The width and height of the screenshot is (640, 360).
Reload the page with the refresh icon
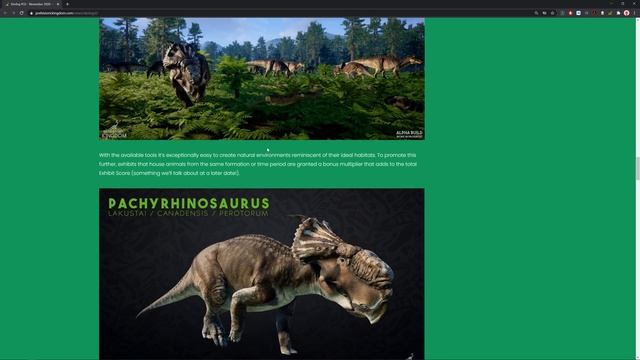(x=22, y=13)
